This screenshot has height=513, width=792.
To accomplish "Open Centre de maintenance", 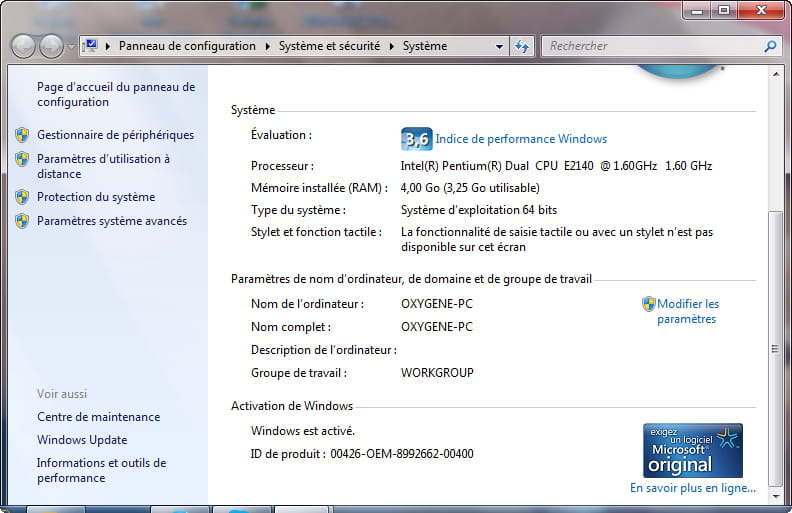I will (x=98, y=417).
